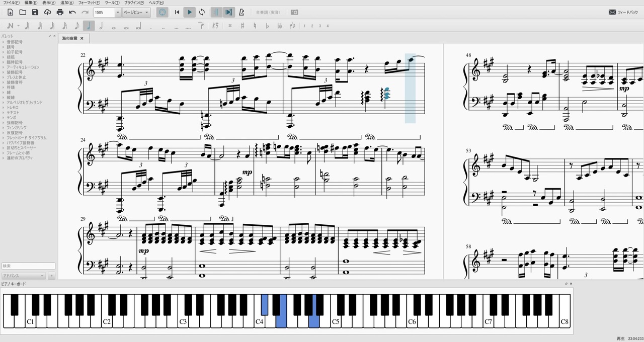Add a workspace with the plus button

[51, 276]
